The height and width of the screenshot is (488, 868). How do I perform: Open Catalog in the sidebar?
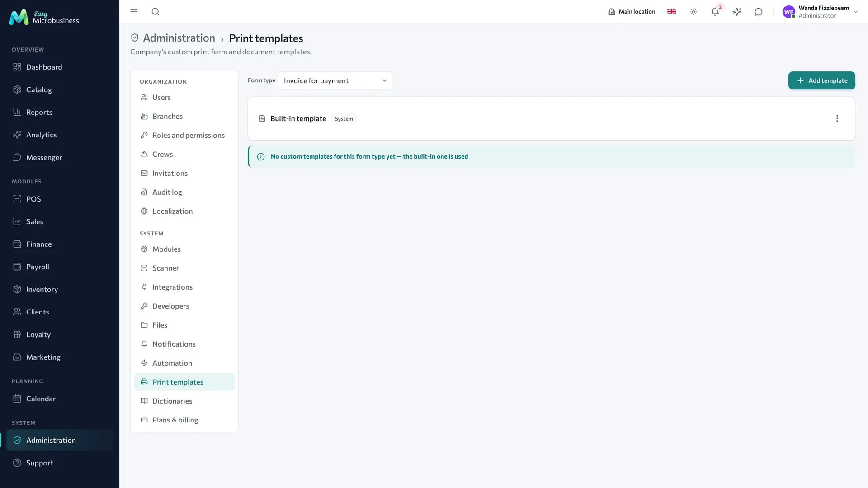pyautogui.click(x=60, y=89)
